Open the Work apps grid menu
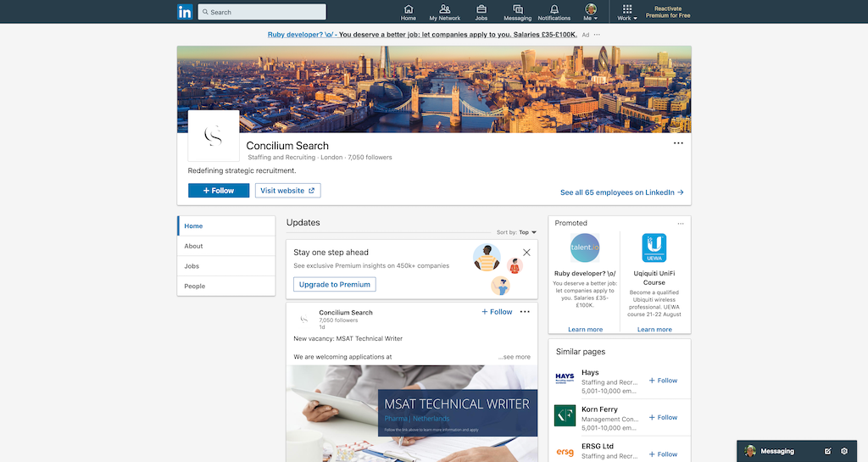Image resolution: width=868 pixels, height=462 pixels. coord(627,12)
